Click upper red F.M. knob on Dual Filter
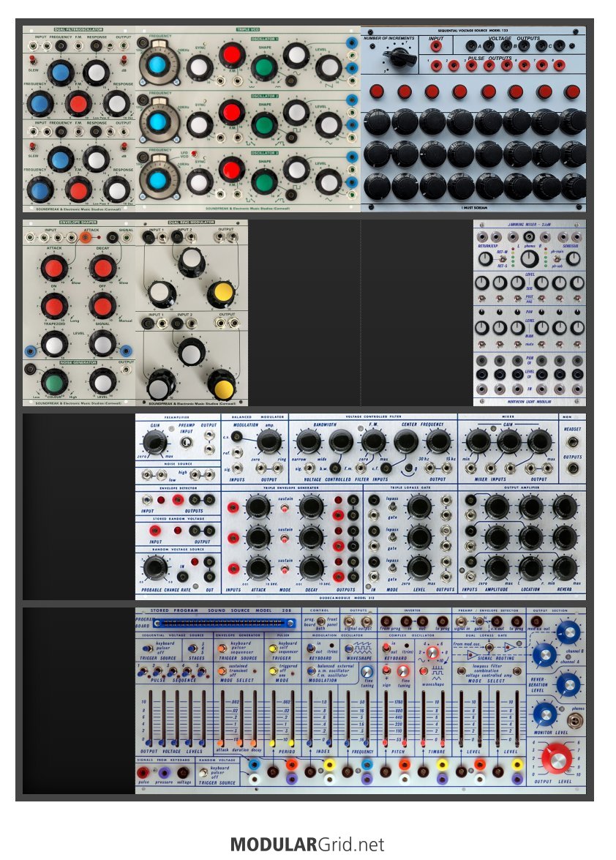The width and height of the screenshot is (616, 860). coord(78,103)
